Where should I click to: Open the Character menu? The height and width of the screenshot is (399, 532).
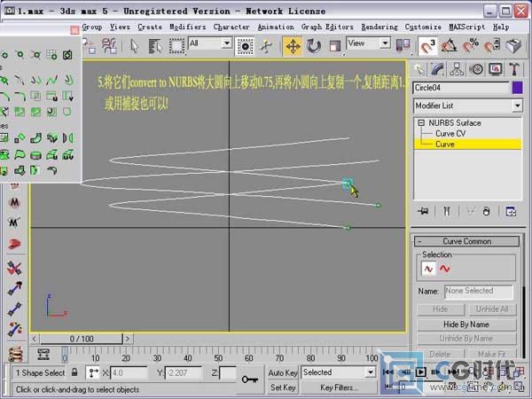point(231,27)
